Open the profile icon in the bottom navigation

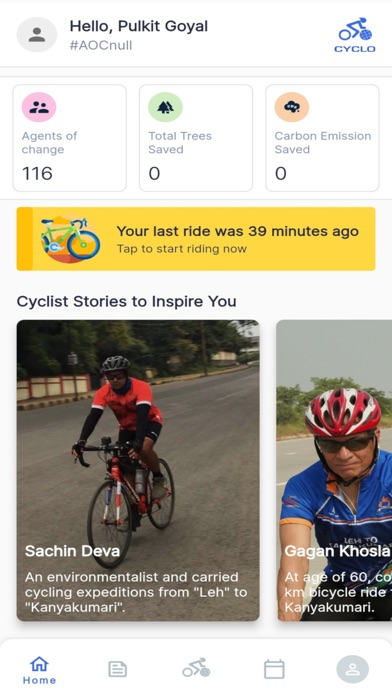click(x=352, y=669)
